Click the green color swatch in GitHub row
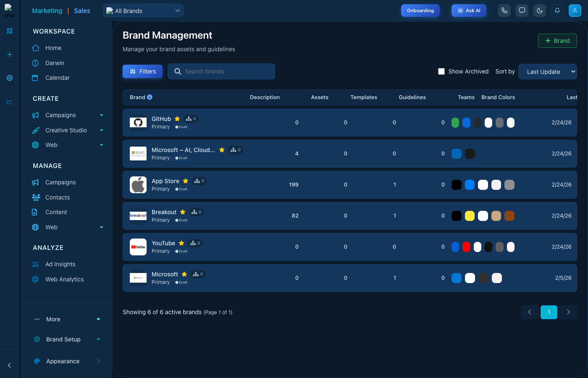This screenshot has width=588, height=378. 455,123
